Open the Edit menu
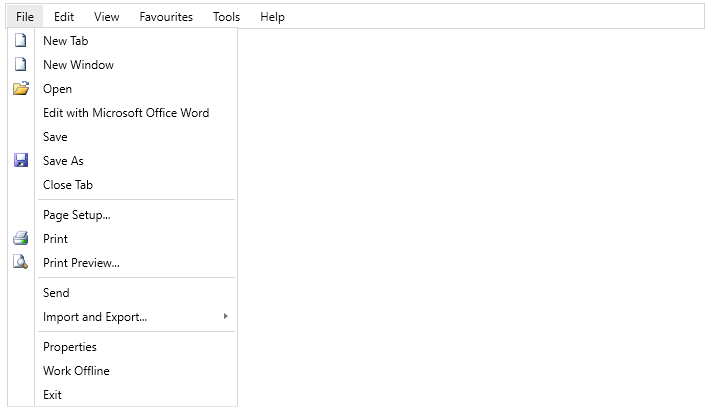Screen dimensions: 712x415 pos(64,17)
